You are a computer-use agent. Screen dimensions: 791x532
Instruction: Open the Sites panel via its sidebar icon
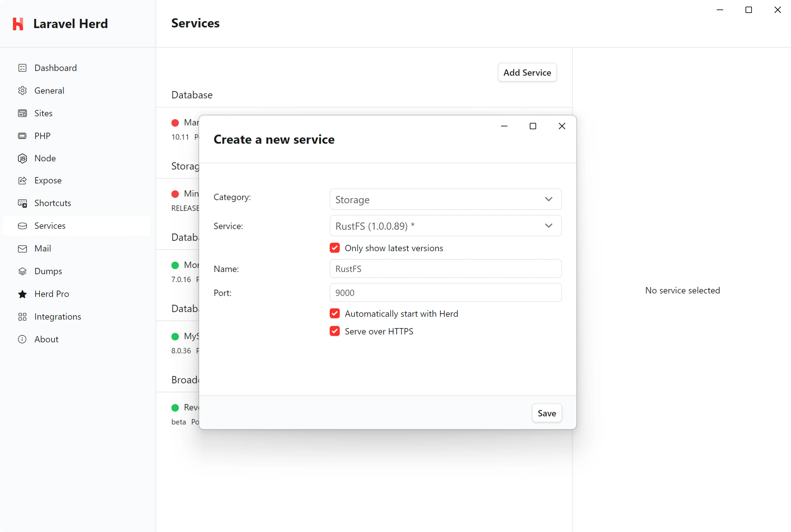pyautogui.click(x=22, y=113)
